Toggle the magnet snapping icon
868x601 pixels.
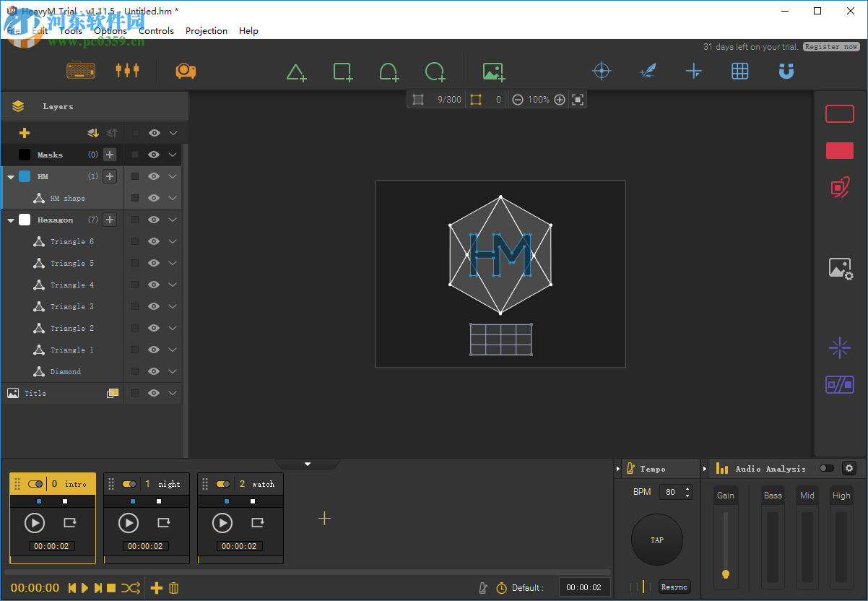(x=786, y=71)
